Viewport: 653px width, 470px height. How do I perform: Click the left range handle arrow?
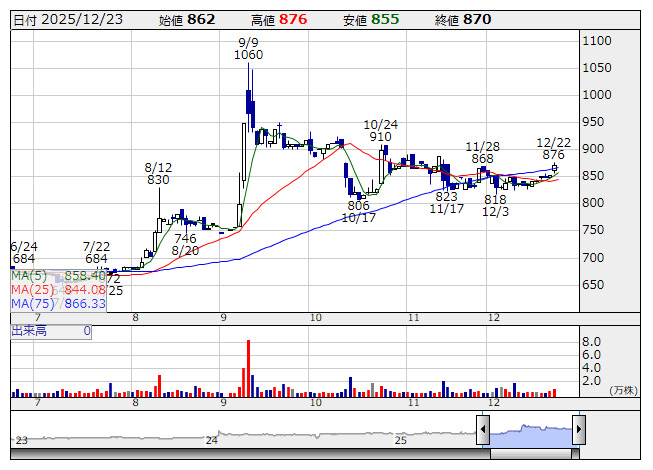(x=482, y=430)
